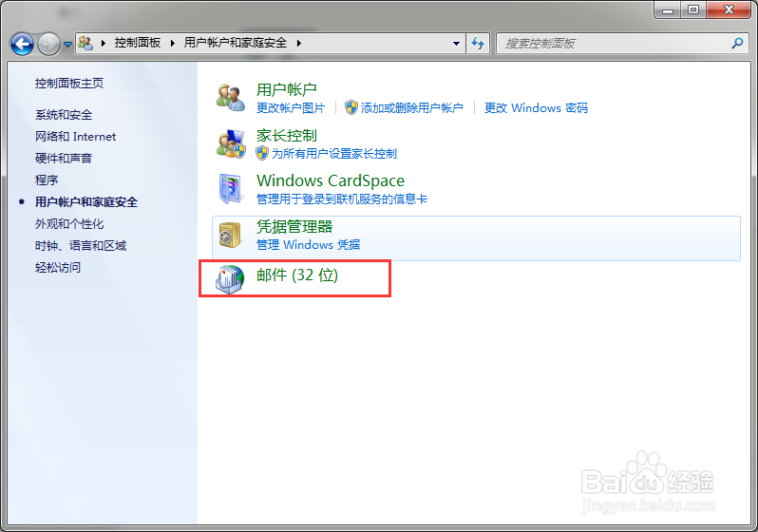Click the Back navigation arrow button

pyautogui.click(x=22, y=44)
